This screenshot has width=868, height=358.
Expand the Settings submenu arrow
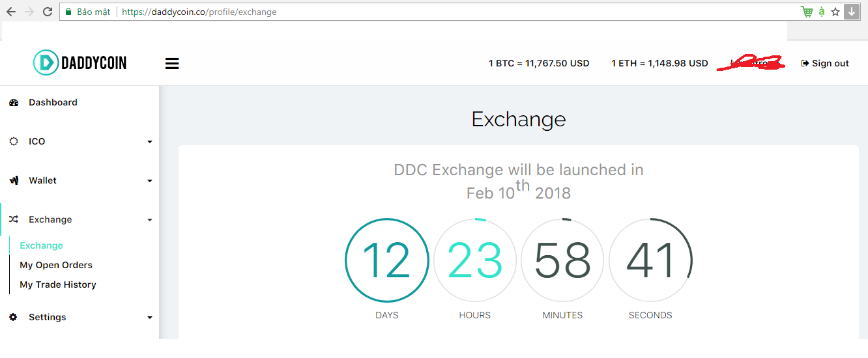150,318
